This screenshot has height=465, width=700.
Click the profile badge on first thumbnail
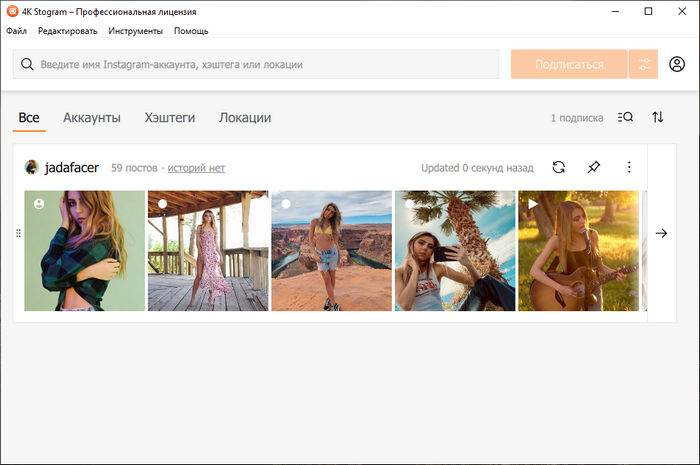39,204
